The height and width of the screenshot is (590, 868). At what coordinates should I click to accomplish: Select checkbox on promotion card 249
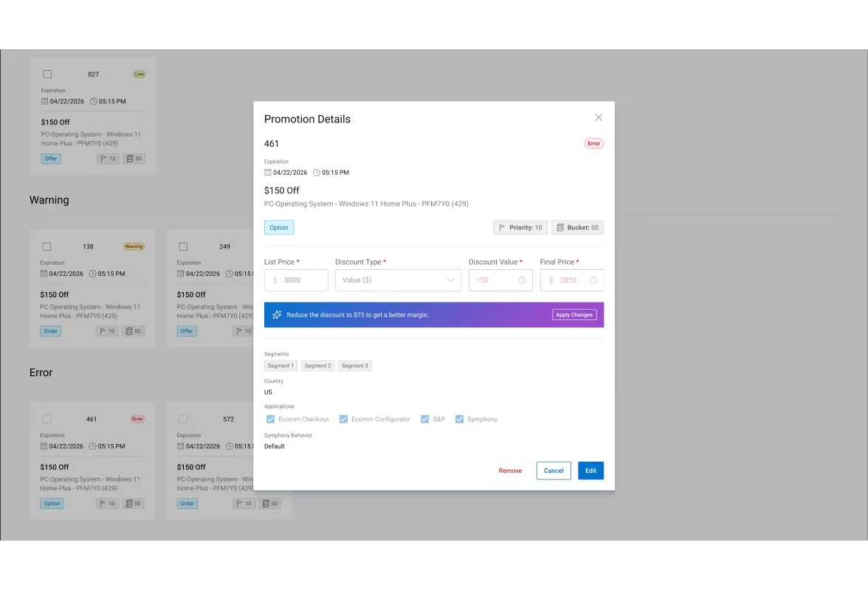tap(183, 246)
